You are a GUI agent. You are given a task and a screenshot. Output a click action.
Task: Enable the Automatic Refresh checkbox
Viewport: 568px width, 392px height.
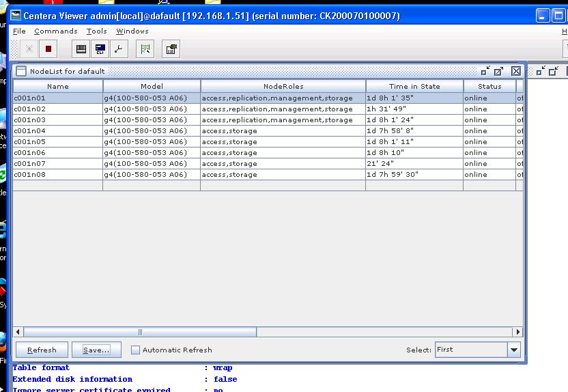tap(135, 350)
